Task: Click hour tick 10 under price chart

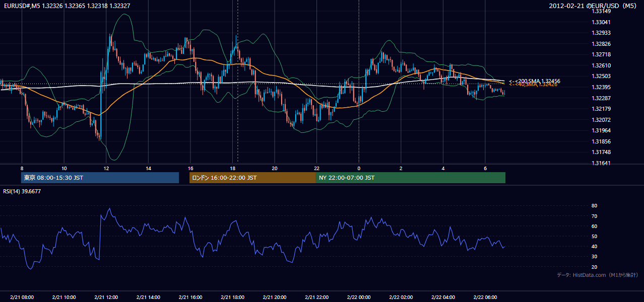Action: tap(64, 168)
